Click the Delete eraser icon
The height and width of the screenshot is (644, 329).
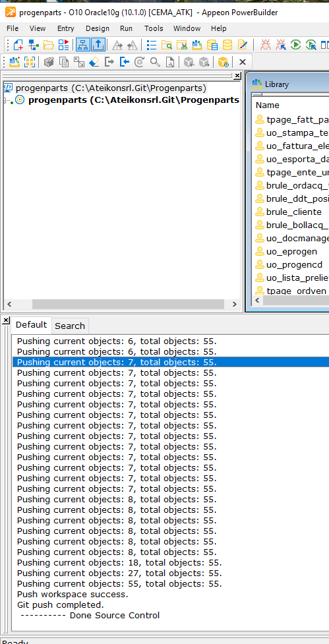(94, 62)
